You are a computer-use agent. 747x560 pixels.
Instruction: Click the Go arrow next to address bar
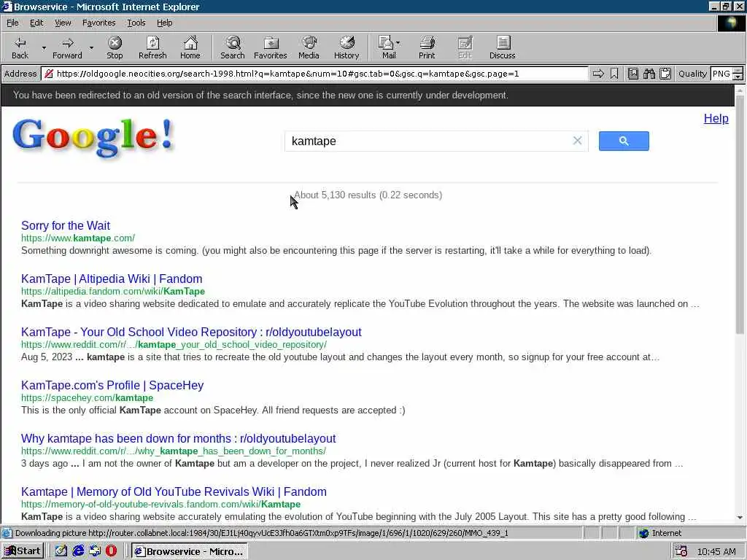598,74
